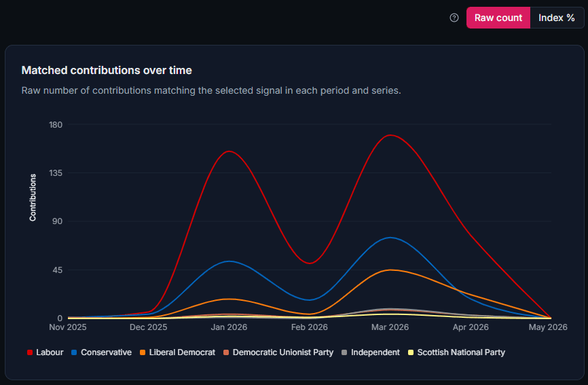Click the Labour line peak at Mar 2026

pos(390,135)
